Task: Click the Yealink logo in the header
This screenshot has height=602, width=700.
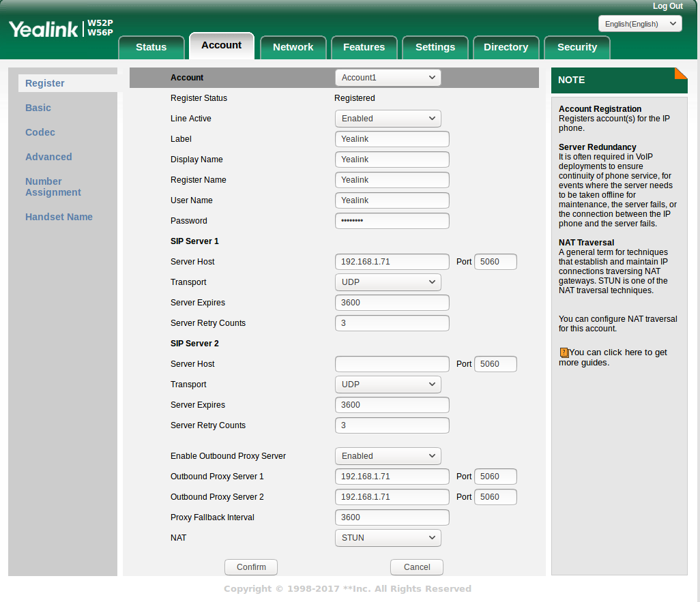Action: click(44, 29)
